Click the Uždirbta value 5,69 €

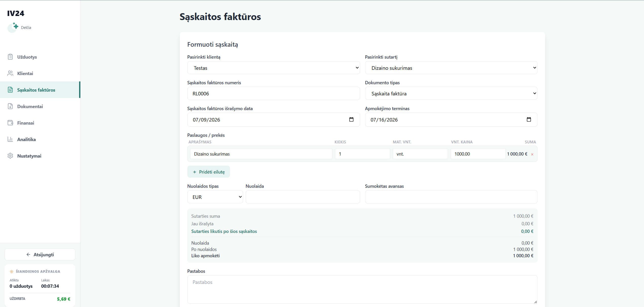pyautogui.click(x=64, y=299)
